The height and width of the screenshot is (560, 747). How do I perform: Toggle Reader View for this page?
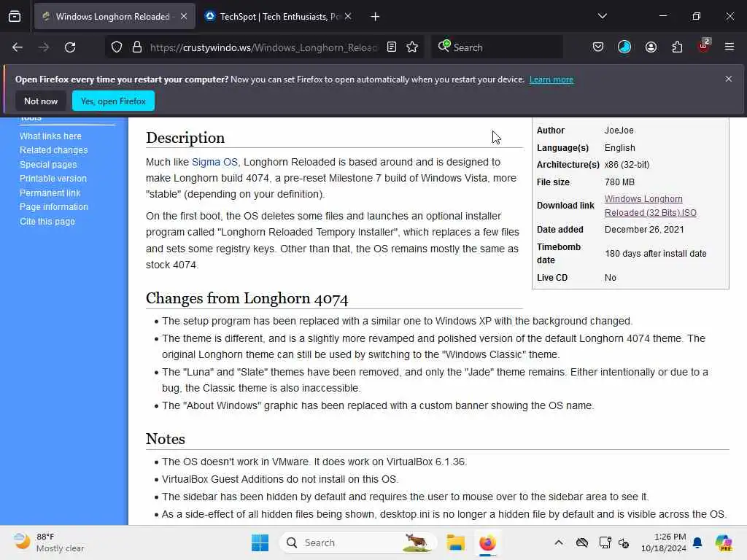tap(392, 47)
